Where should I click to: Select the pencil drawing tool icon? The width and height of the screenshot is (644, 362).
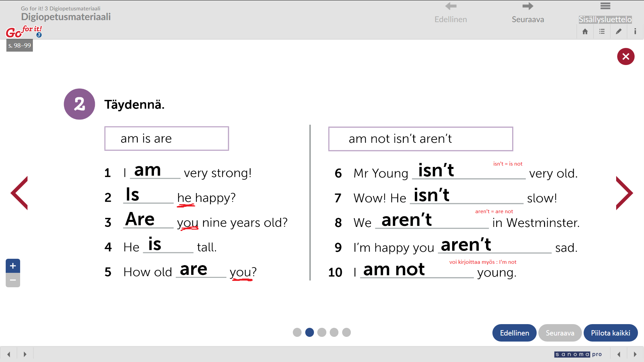pyautogui.click(x=619, y=32)
